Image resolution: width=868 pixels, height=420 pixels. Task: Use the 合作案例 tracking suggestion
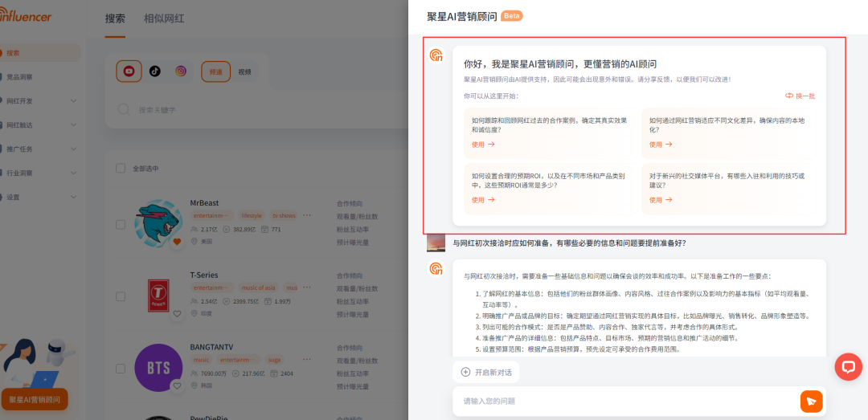click(551, 133)
